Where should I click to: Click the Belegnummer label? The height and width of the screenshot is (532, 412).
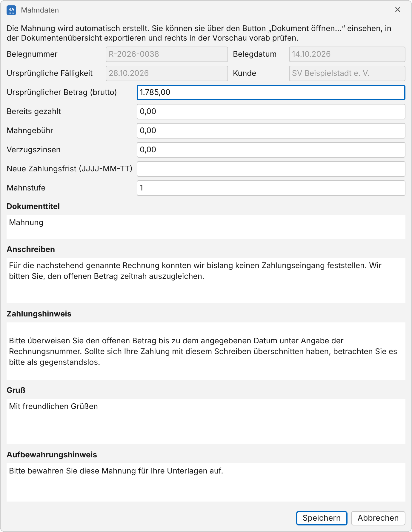coord(32,54)
